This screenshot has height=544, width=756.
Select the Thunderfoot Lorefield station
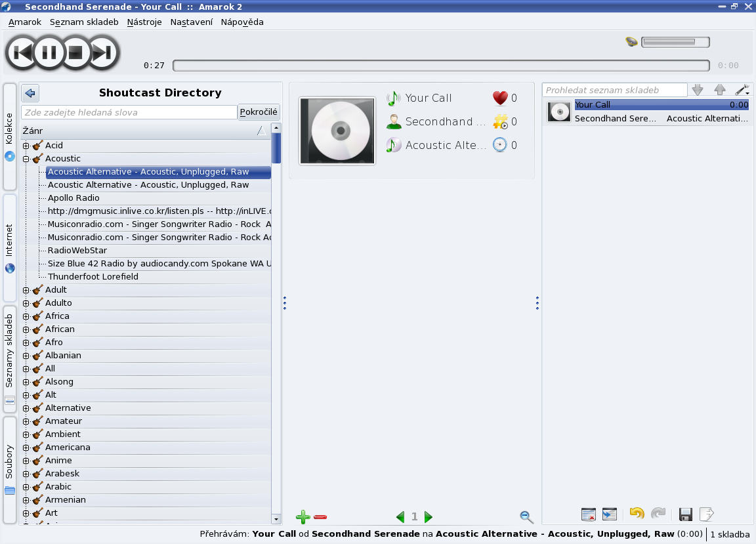pyautogui.click(x=93, y=276)
